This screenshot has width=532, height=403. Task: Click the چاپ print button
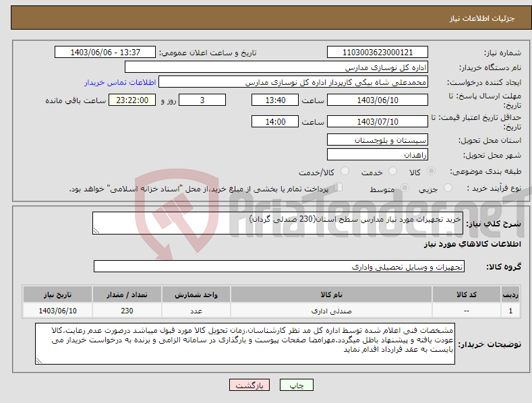coord(297,385)
